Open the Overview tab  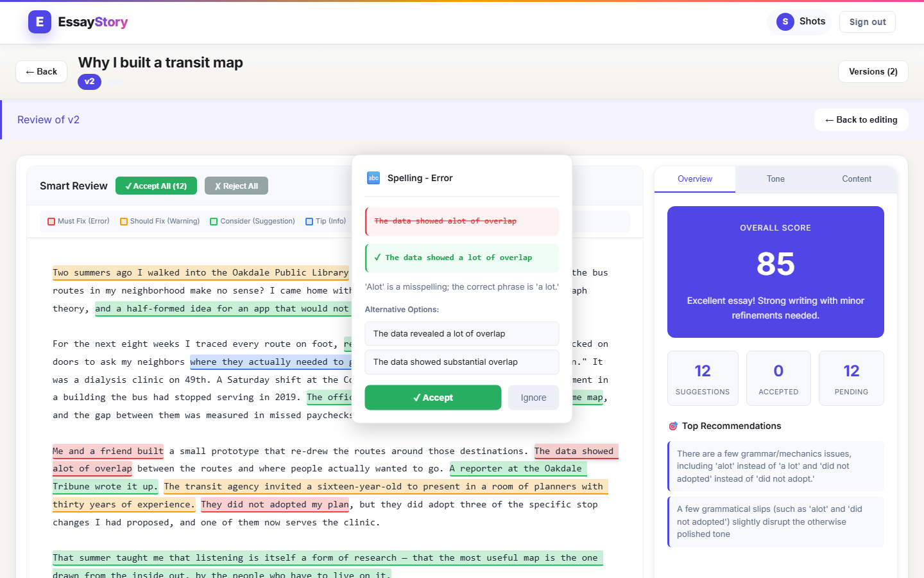point(695,179)
